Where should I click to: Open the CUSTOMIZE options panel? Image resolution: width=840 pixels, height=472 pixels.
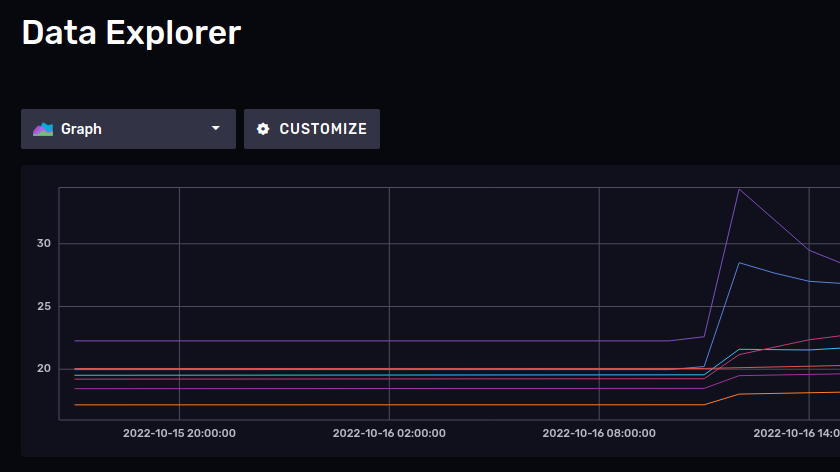click(x=311, y=129)
